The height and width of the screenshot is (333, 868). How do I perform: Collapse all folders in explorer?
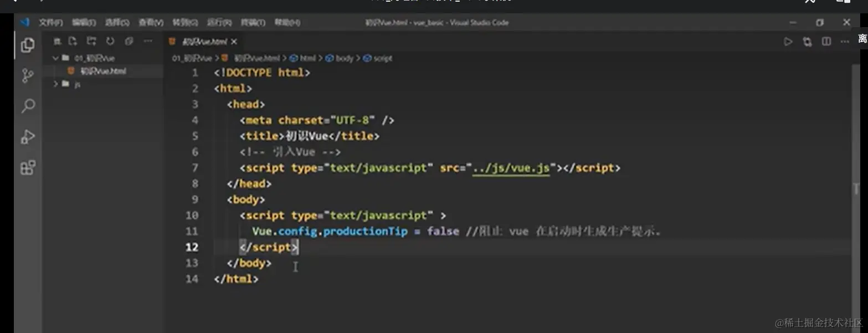129,42
